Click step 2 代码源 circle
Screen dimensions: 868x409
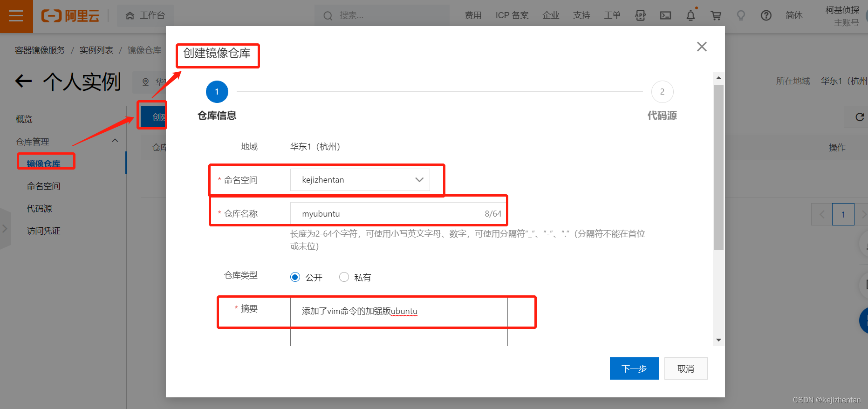[x=662, y=92]
